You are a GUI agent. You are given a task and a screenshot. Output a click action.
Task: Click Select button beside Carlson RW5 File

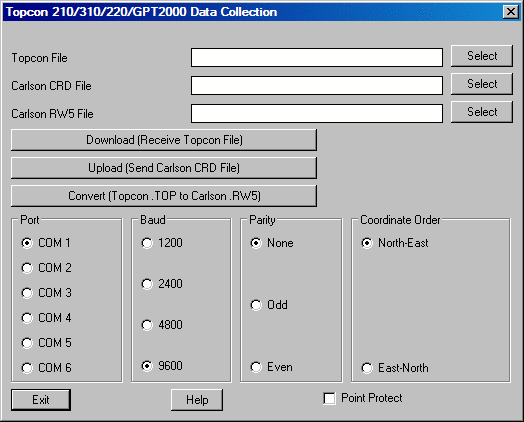pos(482,112)
